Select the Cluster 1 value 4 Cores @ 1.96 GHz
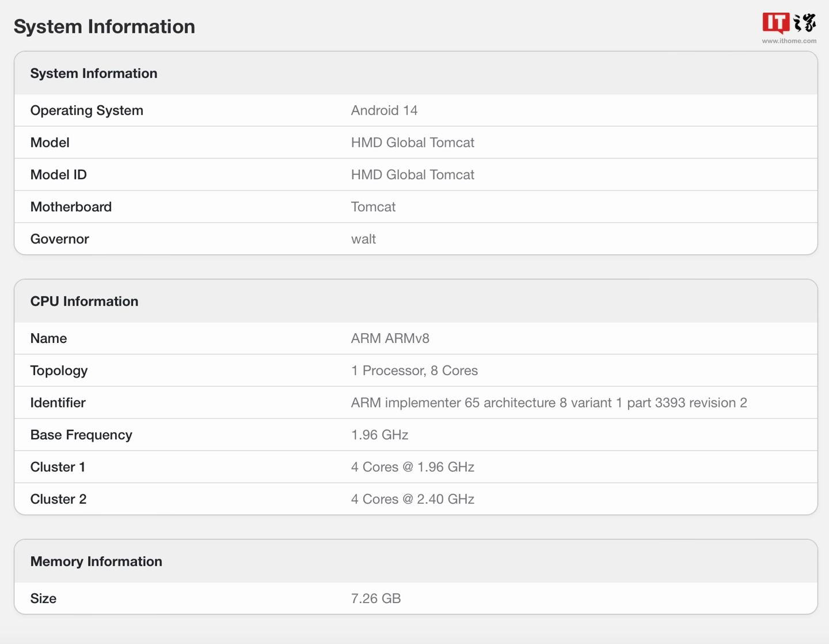The image size is (829, 644). click(412, 467)
